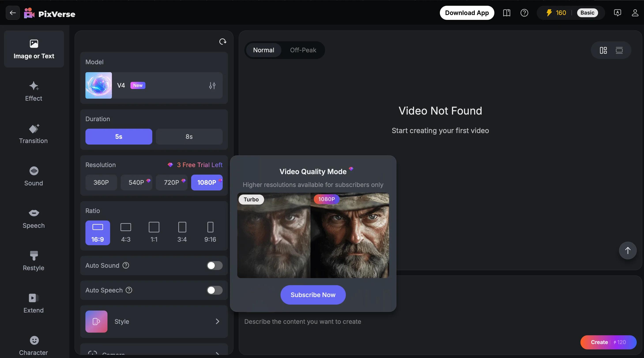Click the help question mark icon
644x358 pixels.
click(x=524, y=13)
